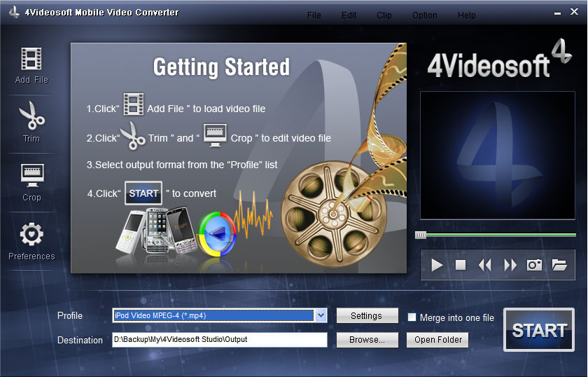Click the step 3 Select output format text

tap(182, 165)
